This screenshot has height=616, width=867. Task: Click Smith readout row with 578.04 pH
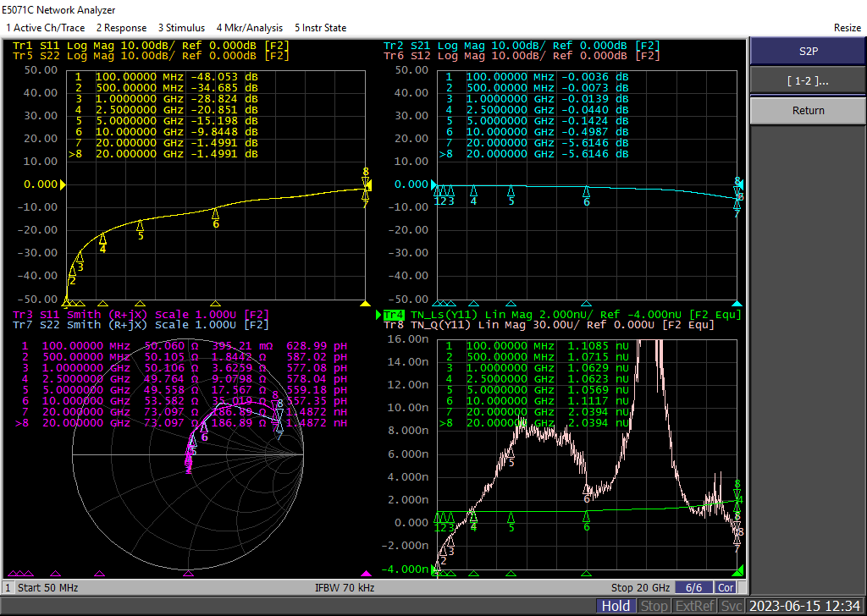click(184, 379)
